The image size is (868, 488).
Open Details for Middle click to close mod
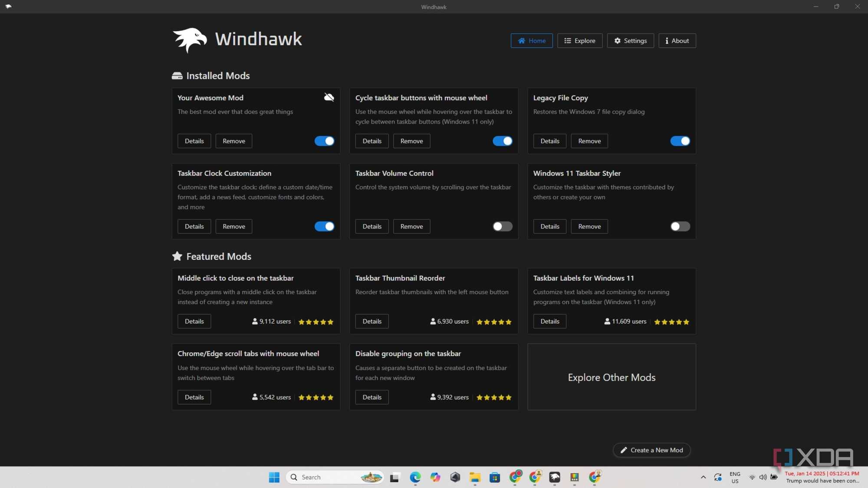(194, 321)
